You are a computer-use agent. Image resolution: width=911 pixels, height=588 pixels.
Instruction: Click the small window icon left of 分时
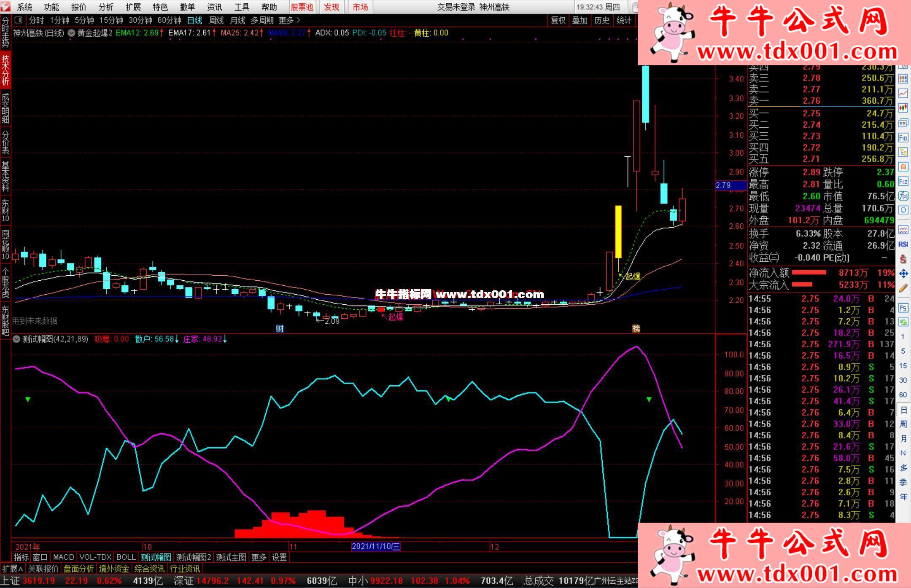point(18,20)
